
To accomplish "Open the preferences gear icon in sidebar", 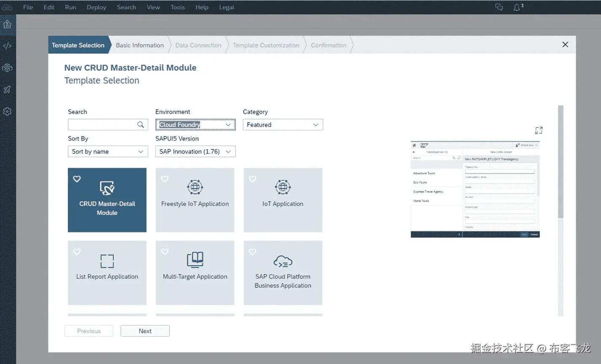I will click(x=7, y=111).
